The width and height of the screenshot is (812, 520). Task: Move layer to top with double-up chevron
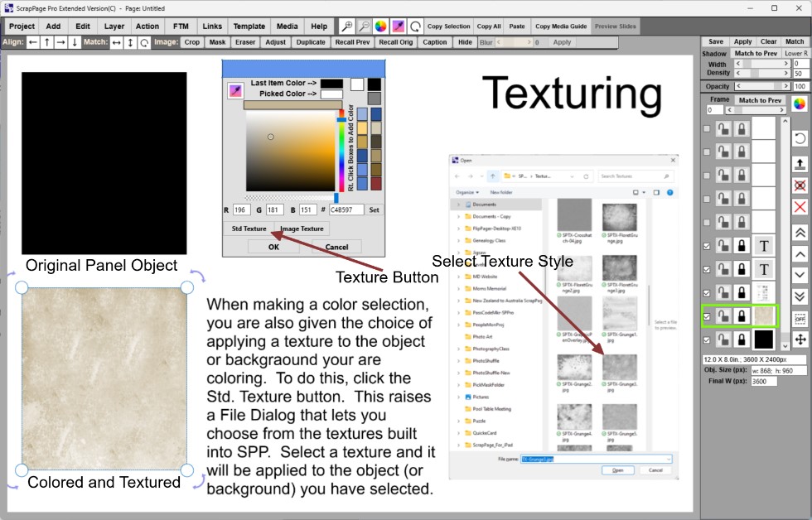coord(800,232)
